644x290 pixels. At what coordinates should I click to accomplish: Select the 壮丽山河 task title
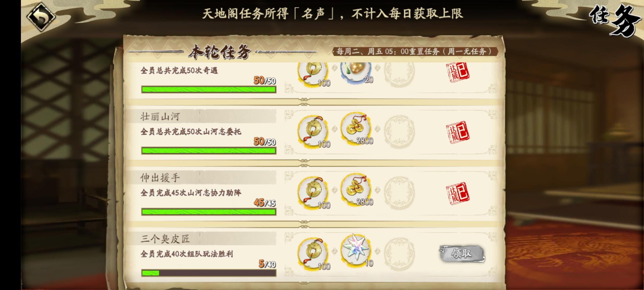(160, 117)
